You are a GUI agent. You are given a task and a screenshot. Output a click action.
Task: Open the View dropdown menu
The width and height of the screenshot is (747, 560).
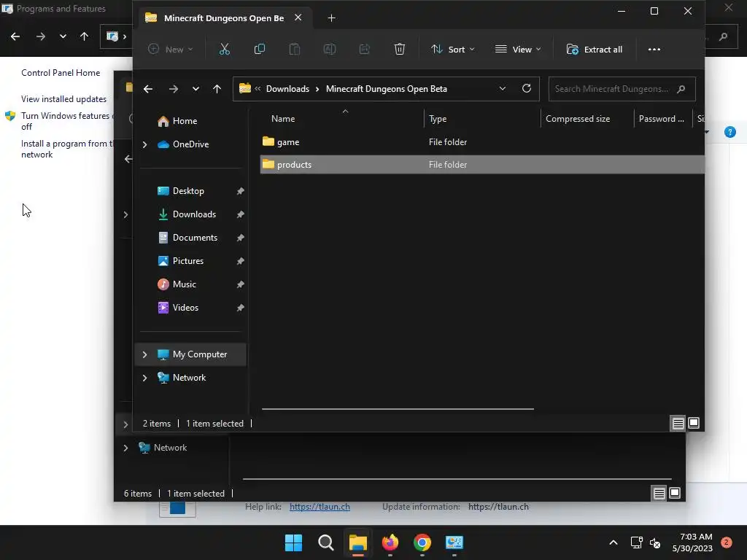518,49
